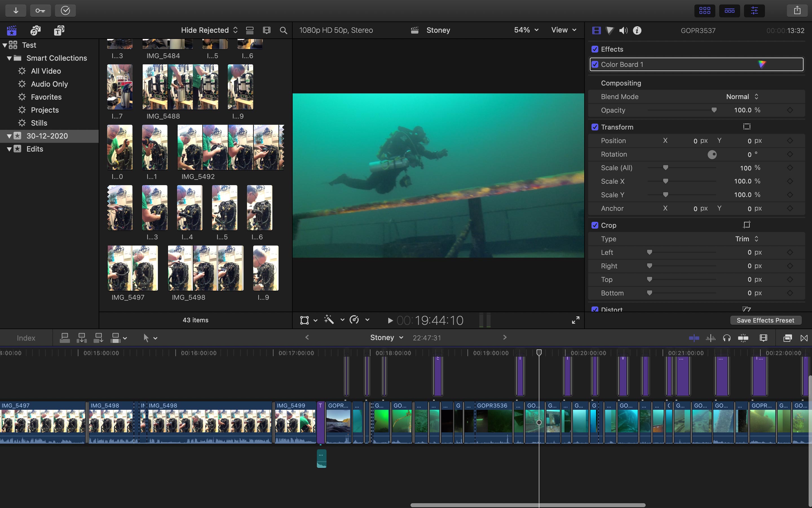The width and height of the screenshot is (812, 508).
Task: Toggle the Crop checkbox
Action: click(595, 225)
